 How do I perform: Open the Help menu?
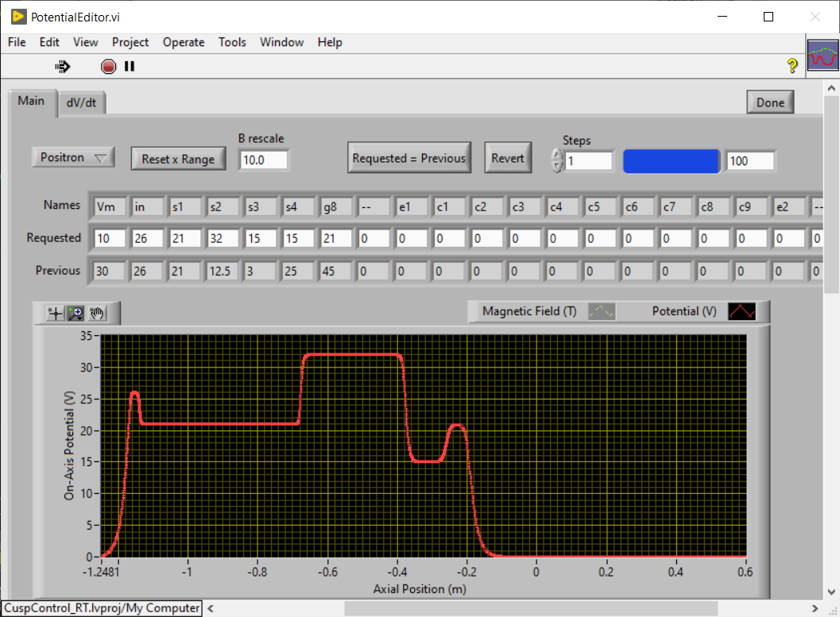(330, 42)
